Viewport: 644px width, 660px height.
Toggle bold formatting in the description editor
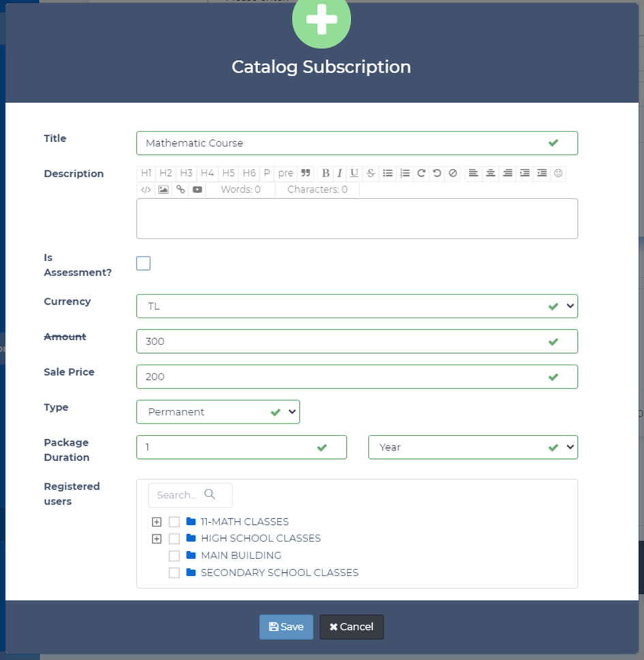coord(326,173)
